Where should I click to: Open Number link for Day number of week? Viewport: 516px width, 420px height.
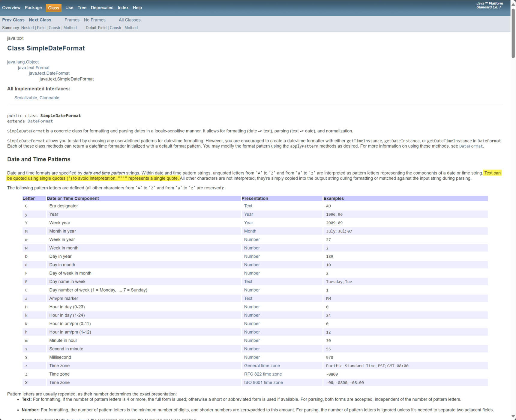252,290
